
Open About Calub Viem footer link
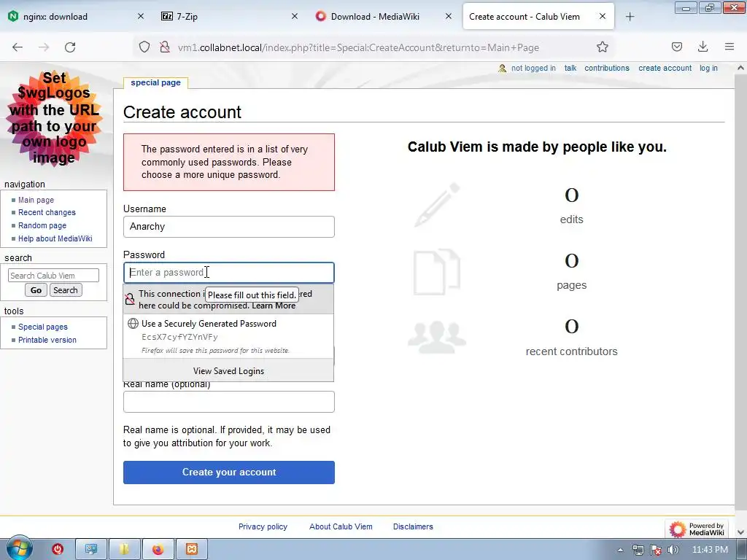(341, 526)
